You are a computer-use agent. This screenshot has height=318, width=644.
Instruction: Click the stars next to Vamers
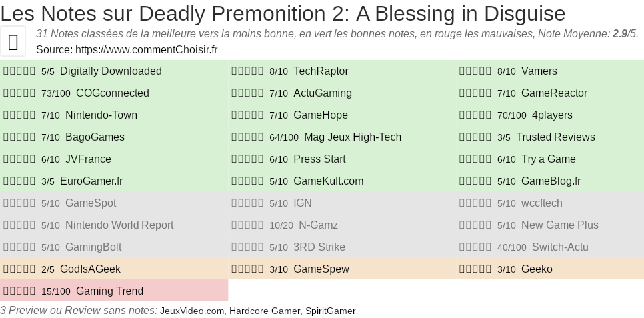click(x=475, y=71)
